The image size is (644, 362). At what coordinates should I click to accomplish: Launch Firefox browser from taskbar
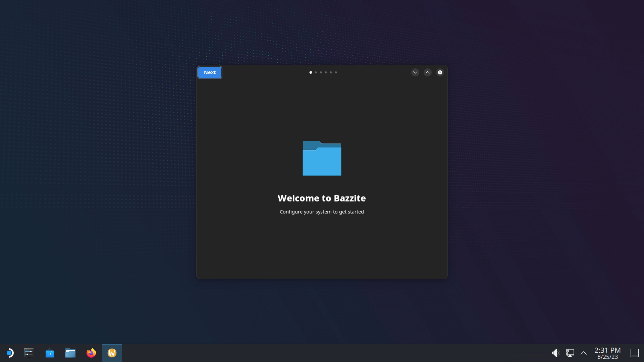[91, 353]
